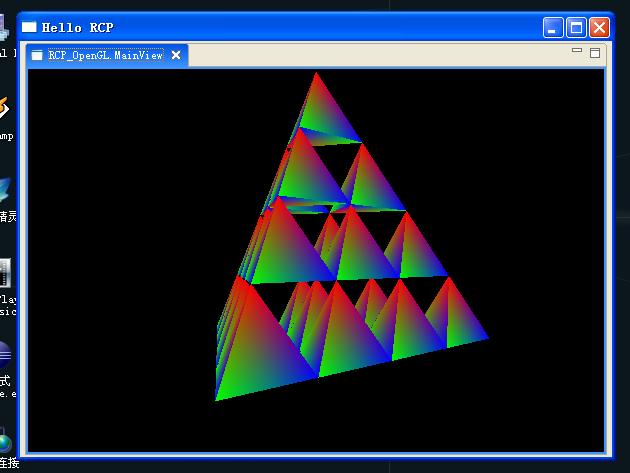Image resolution: width=630 pixels, height=473 pixels.
Task: Select the RCP_OpenGL.MainView tab
Action: tap(106, 55)
